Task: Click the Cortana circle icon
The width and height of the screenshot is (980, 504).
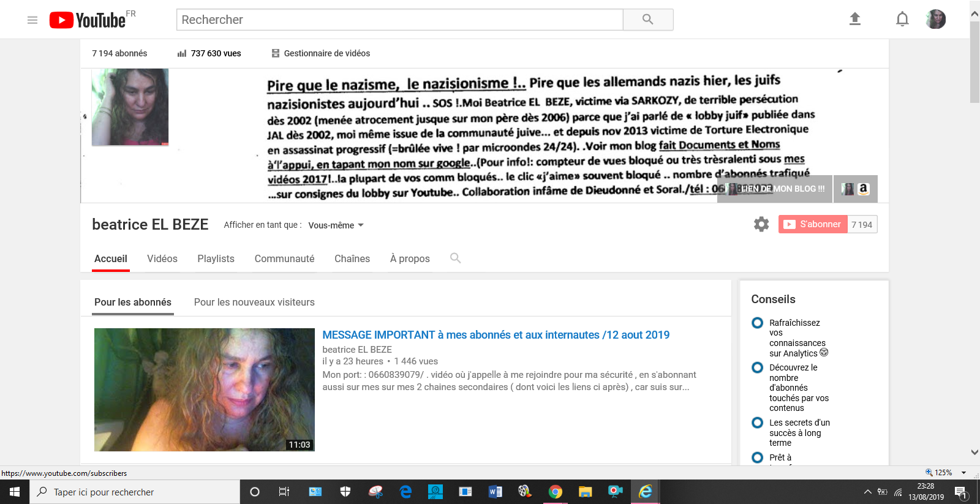Action: (255, 492)
